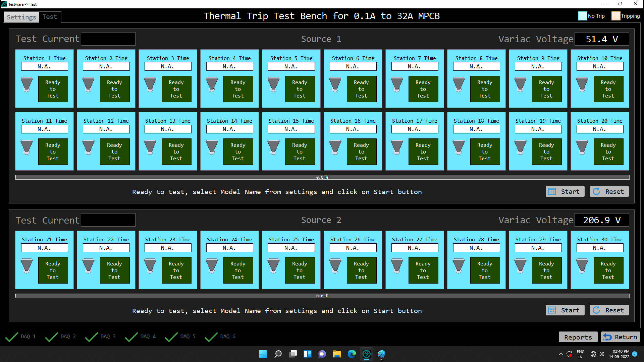The image size is (644, 362).
Task: Click Station 26 lamp indicator icon
Action: (x=335, y=266)
